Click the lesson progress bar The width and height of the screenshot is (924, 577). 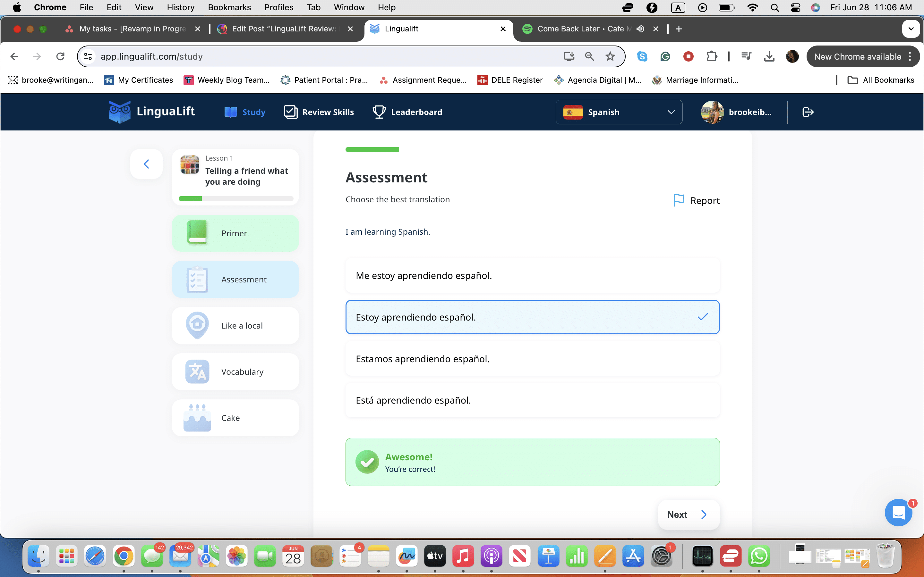[235, 198]
